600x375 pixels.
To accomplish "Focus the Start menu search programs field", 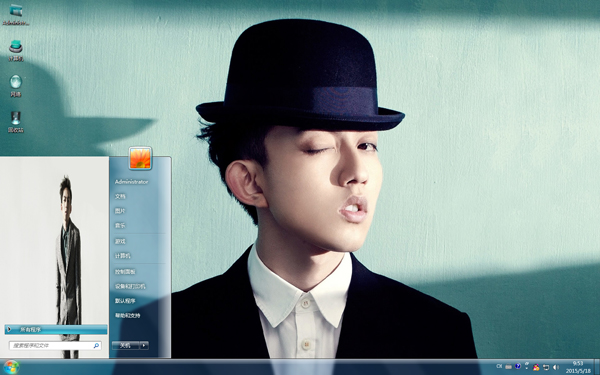I will 55,346.
